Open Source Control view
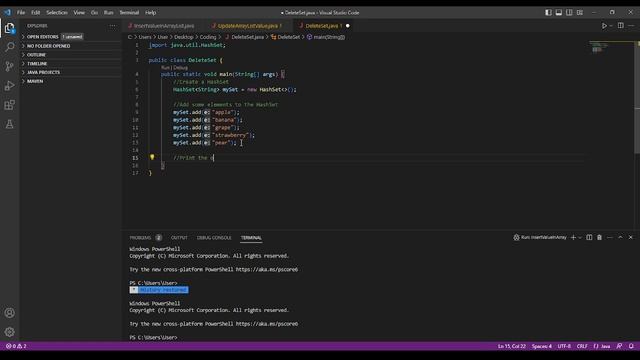 pos(9,66)
